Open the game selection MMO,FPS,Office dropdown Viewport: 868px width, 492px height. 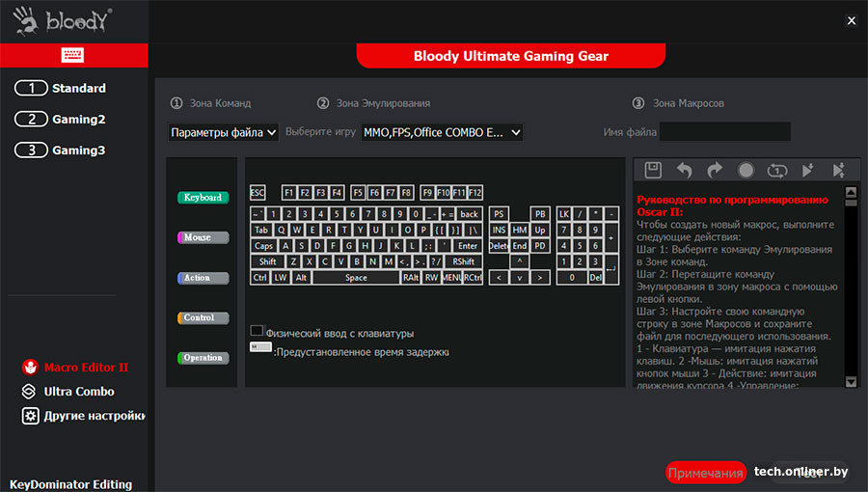[x=442, y=132]
